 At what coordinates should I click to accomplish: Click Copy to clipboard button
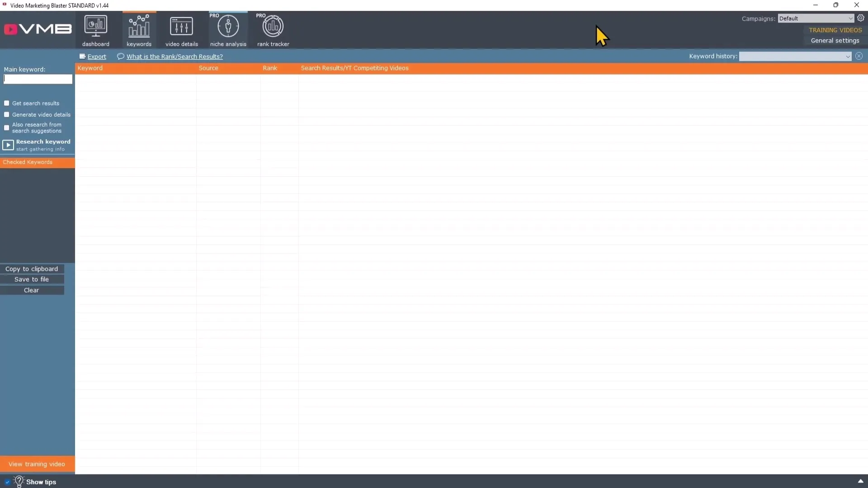[x=31, y=268]
